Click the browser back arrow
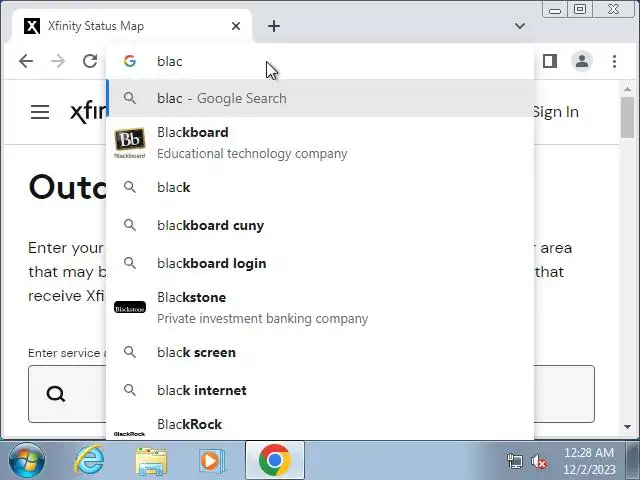Screen dimensions: 640x480 pyautogui.click(x=26, y=61)
